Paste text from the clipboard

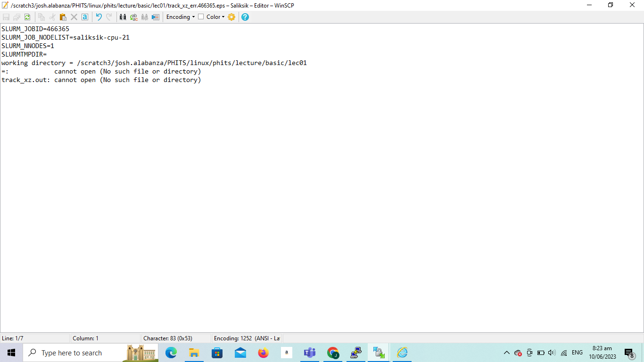pos(62,16)
